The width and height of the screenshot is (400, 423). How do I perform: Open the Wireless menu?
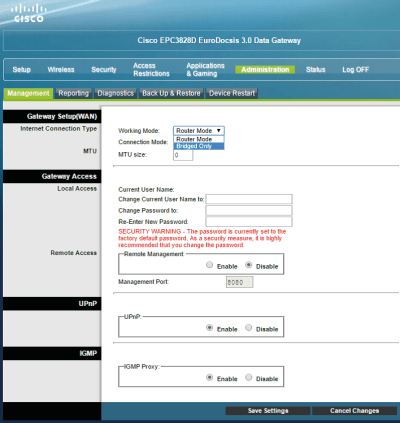(x=61, y=70)
